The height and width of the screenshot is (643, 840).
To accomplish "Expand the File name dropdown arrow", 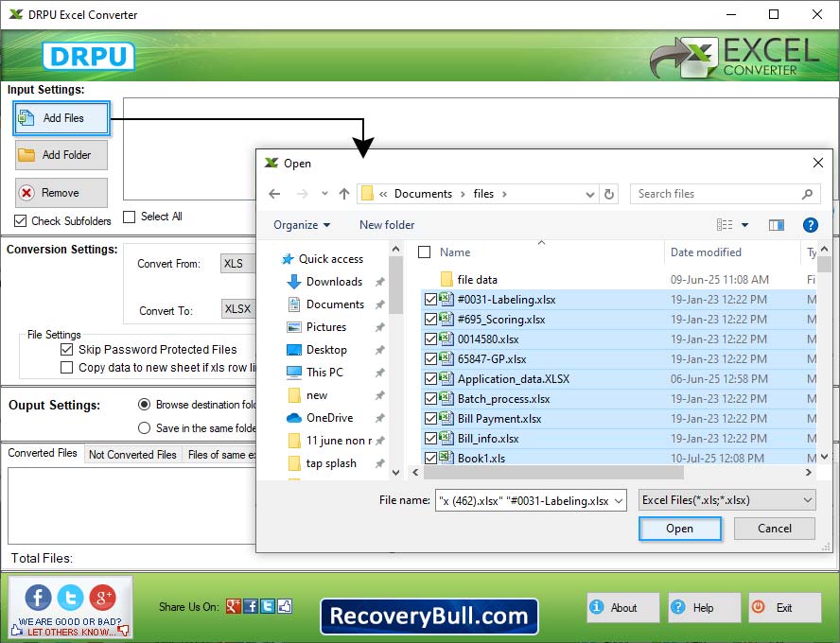I will [x=619, y=500].
